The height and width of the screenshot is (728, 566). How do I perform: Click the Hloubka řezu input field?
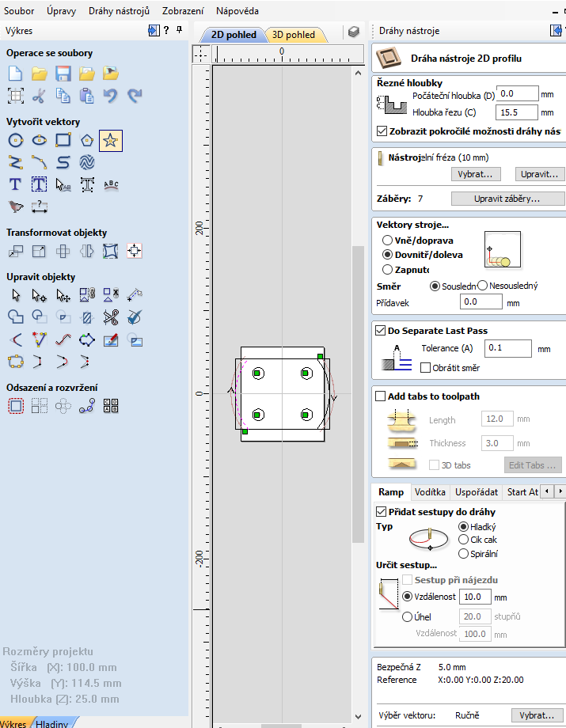pyautogui.click(x=517, y=112)
